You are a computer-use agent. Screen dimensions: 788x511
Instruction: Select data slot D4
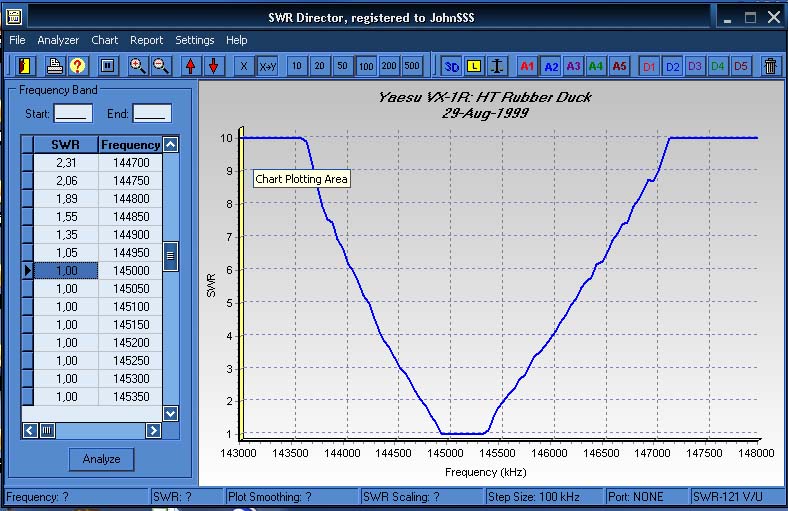click(x=718, y=66)
